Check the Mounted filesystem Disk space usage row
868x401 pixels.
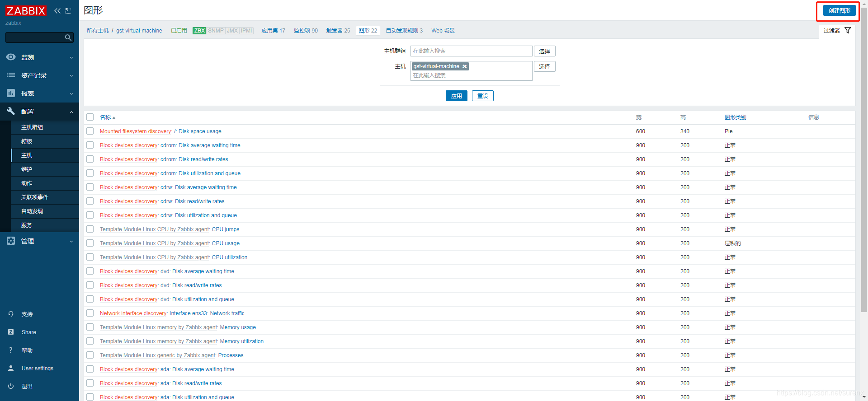click(x=90, y=131)
